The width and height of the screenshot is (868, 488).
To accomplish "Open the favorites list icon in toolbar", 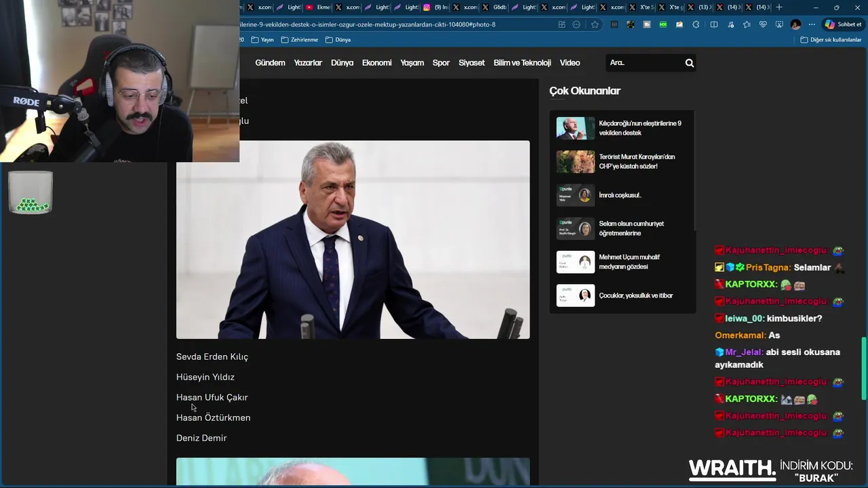I will tap(747, 24).
